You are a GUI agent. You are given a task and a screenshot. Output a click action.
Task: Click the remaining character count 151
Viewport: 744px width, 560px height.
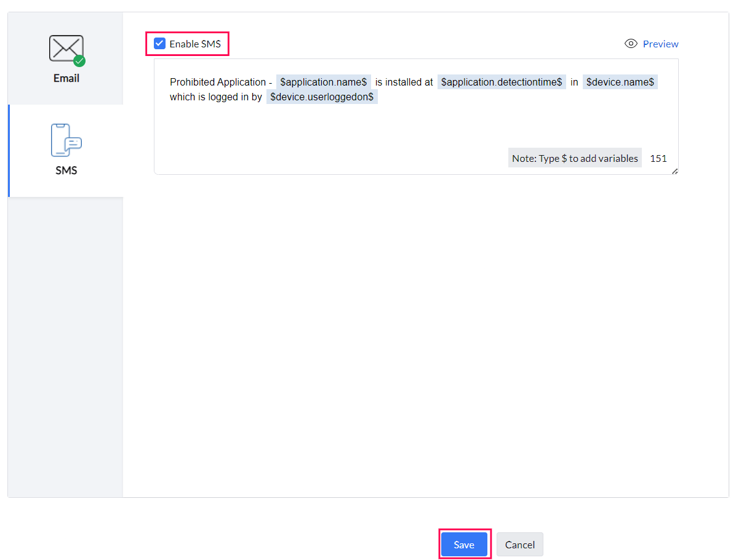(x=658, y=158)
